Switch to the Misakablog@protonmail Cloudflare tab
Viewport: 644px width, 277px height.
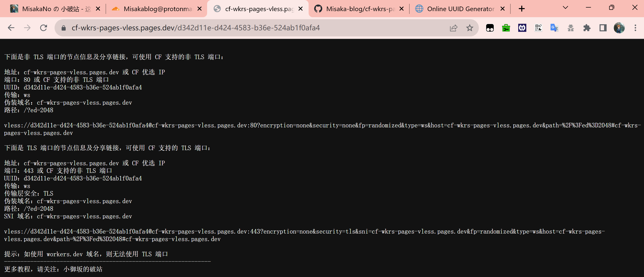tap(157, 9)
